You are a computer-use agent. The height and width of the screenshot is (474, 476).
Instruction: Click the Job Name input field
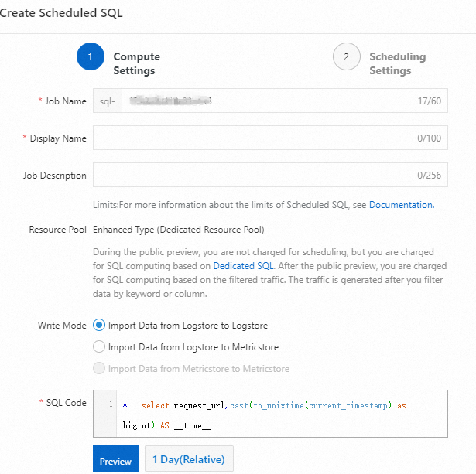tap(263, 101)
